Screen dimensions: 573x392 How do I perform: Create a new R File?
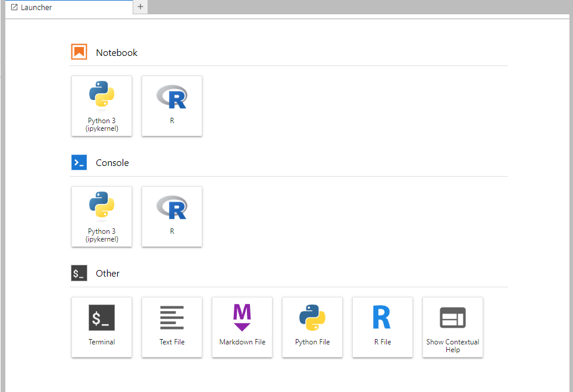tap(382, 327)
